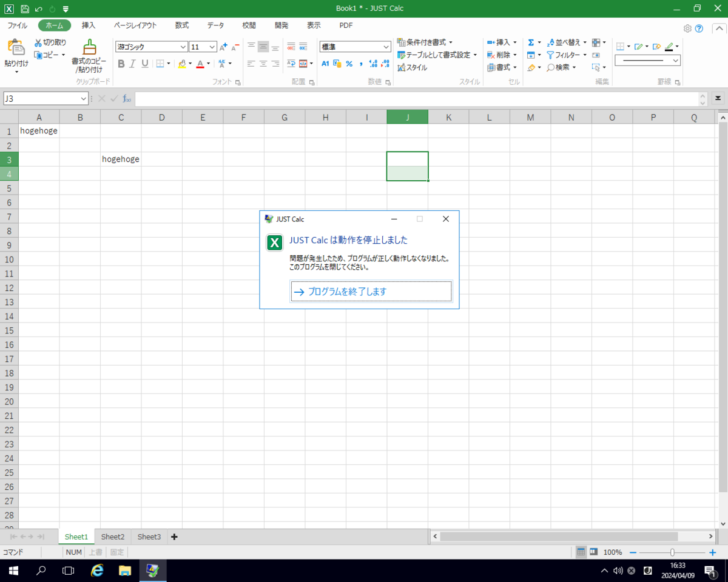Decrease decimal places
Screen dimensions: 728x582
(x=386, y=64)
